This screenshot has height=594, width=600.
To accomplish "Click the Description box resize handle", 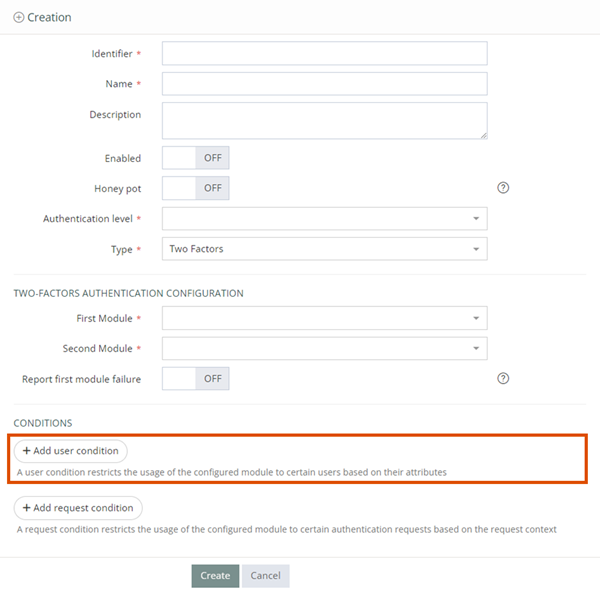I will pos(483,134).
